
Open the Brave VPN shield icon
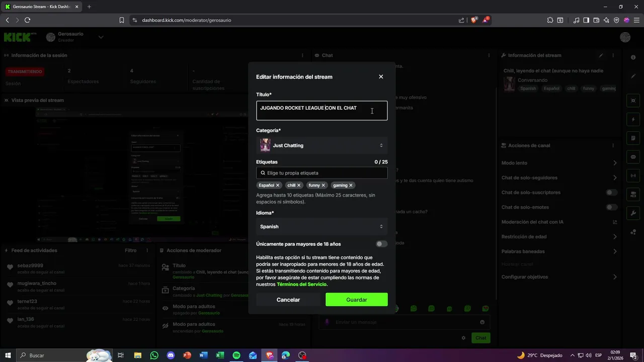pos(616,20)
